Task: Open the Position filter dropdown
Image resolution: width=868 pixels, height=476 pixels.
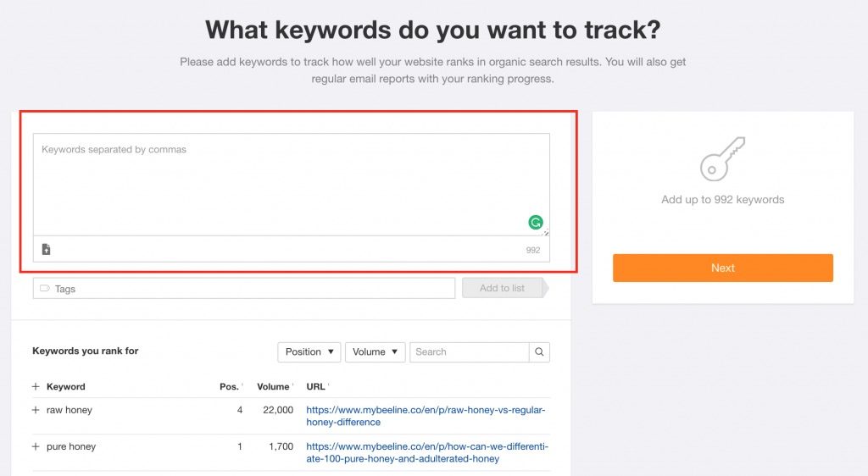Action: [309, 351]
